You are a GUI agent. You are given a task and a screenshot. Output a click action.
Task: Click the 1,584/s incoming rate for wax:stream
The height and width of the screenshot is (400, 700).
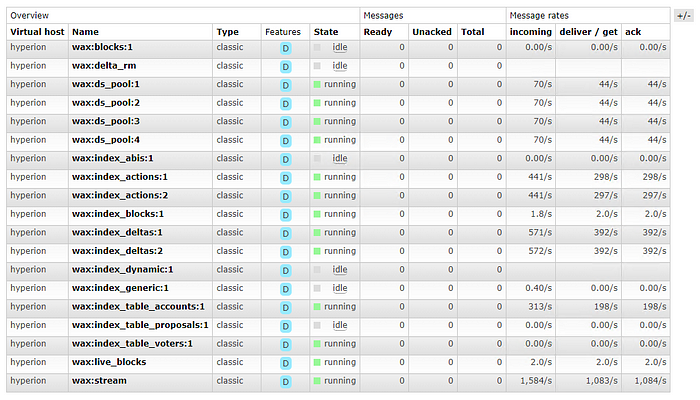pyautogui.click(x=536, y=381)
